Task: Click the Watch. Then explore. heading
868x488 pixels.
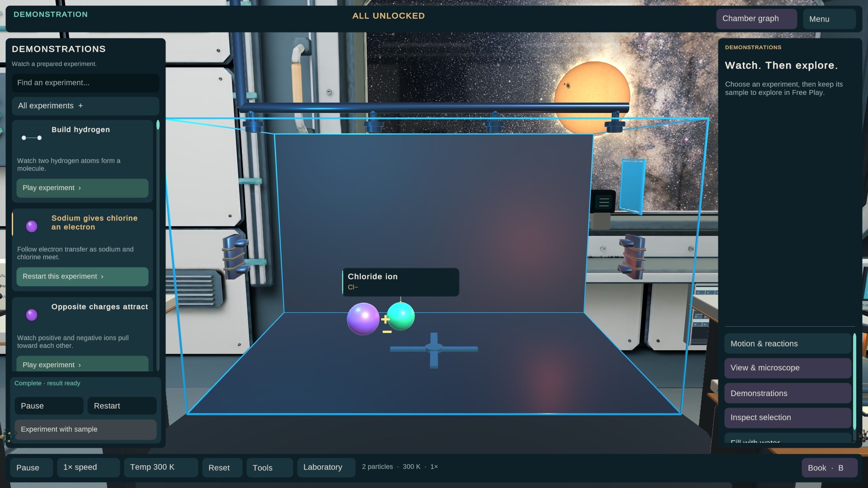Action: point(781,66)
